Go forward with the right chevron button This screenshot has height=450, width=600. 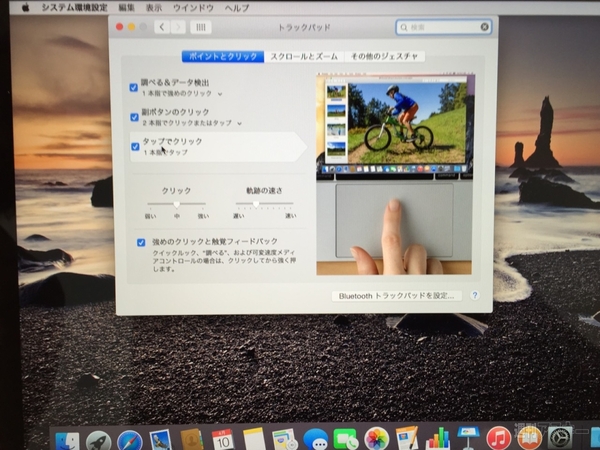178,27
